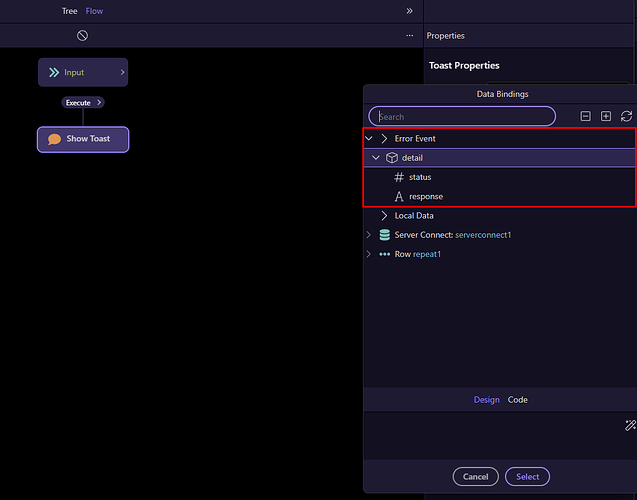Open the three-dots more options menu
The width and height of the screenshot is (637, 500).
tap(409, 35)
